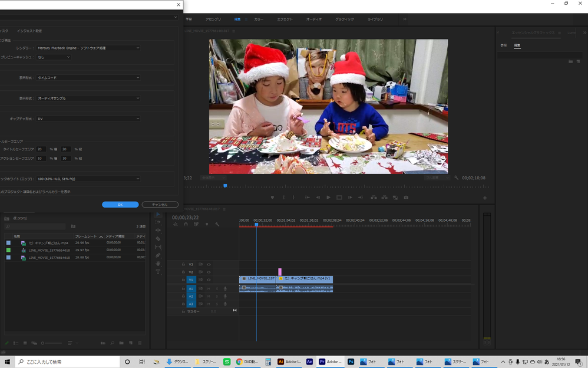Step back one frame
The height and width of the screenshot is (368, 588).
318,198
